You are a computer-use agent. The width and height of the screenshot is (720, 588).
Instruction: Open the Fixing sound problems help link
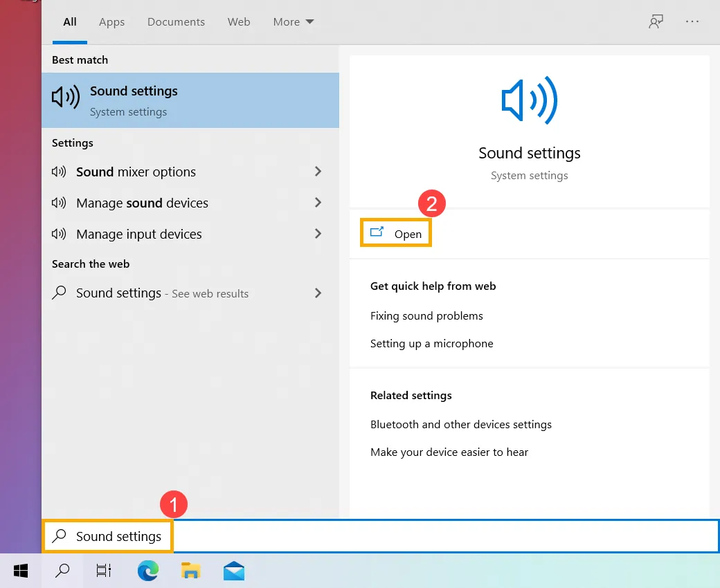(426, 315)
